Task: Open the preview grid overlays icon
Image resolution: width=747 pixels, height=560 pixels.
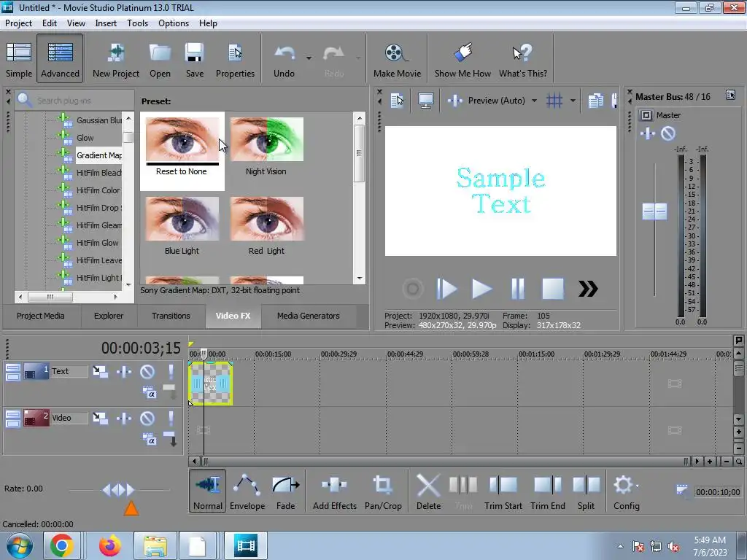Action: coord(554,101)
